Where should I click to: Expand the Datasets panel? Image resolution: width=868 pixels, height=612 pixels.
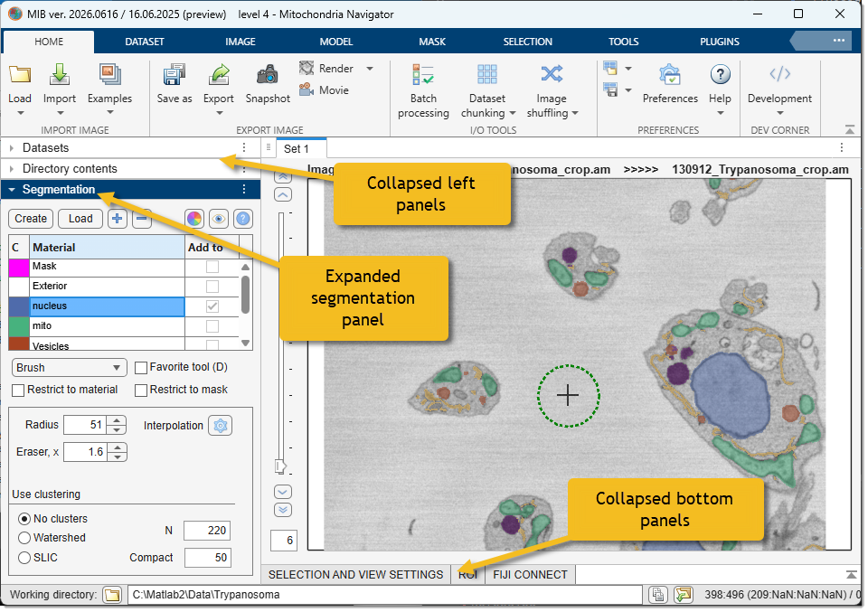tap(12, 148)
